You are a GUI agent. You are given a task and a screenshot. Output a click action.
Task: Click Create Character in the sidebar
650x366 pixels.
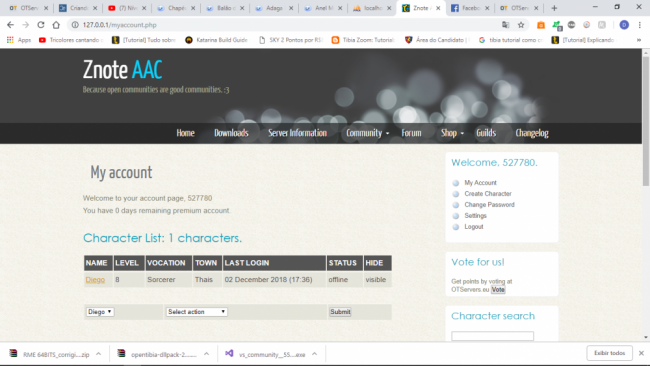click(488, 194)
